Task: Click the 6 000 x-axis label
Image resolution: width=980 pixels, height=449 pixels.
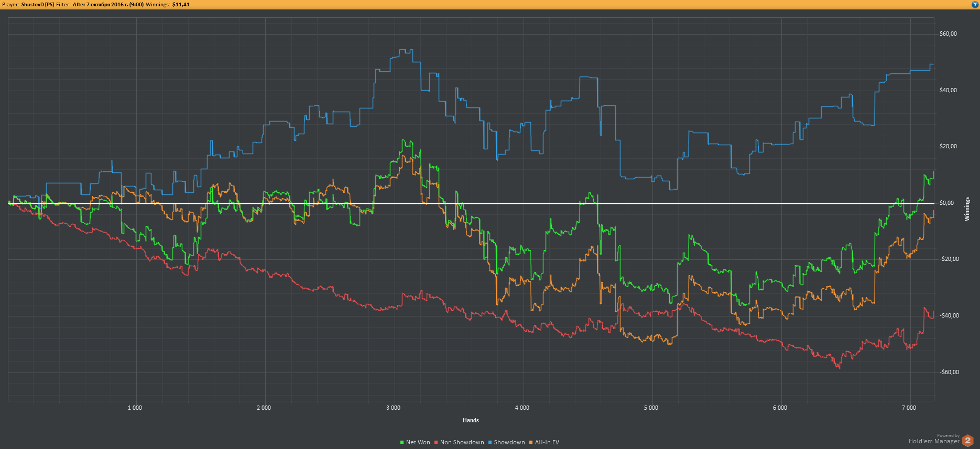Action: [x=780, y=408]
